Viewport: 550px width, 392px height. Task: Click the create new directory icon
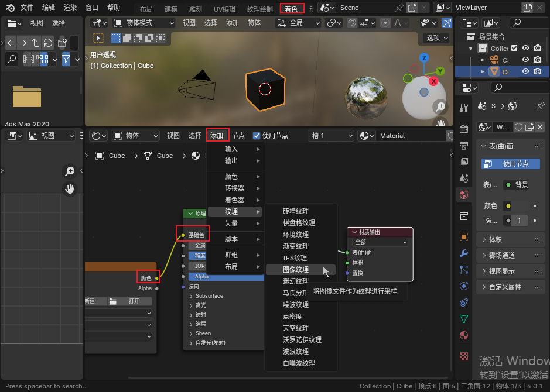click(x=62, y=43)
